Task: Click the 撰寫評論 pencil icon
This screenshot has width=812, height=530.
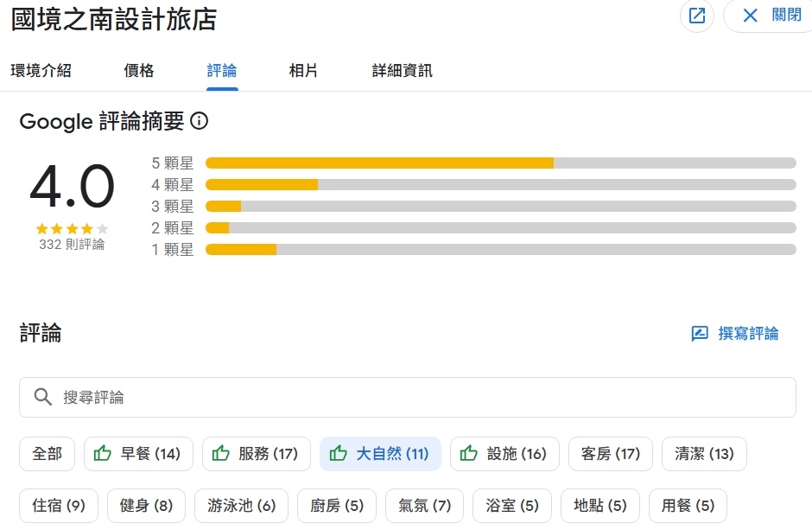Action: 700,334
